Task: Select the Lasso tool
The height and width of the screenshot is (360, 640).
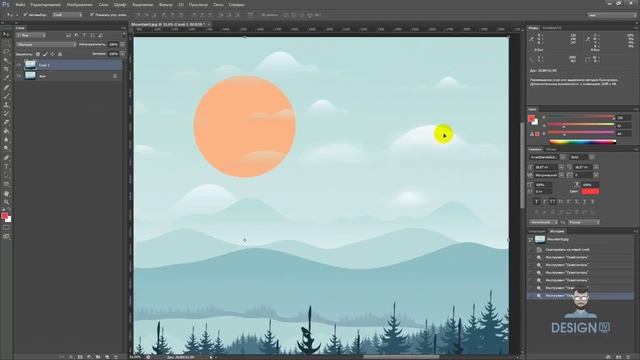Action: coord(6,52)
